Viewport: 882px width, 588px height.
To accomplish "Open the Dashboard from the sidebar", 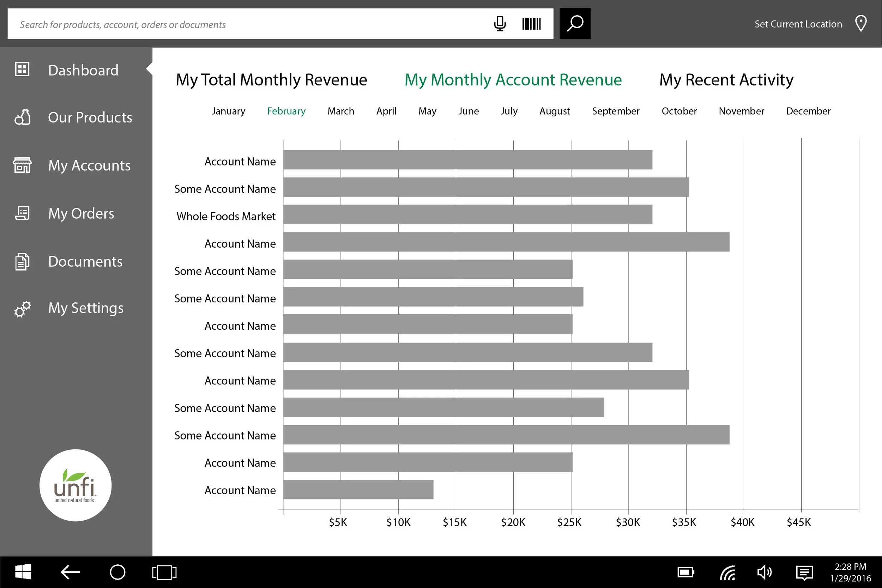I will 83,70.
